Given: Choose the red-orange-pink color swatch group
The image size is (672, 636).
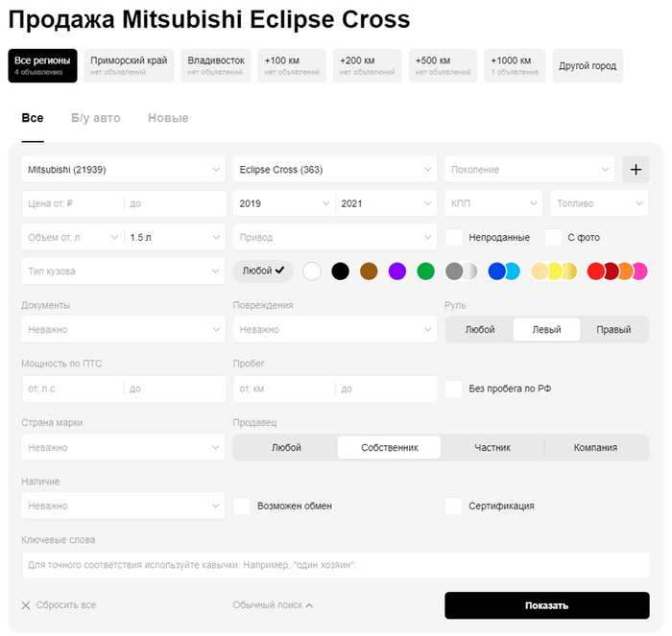Looking at the screenshot, I should tap(617, 271).
